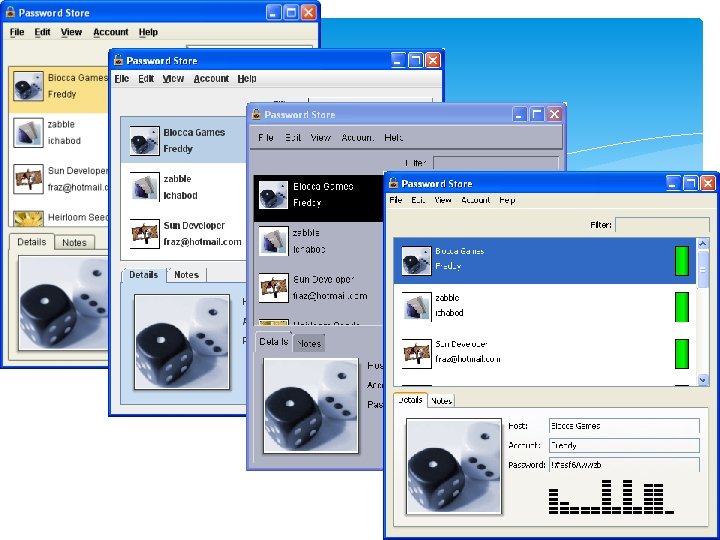Screen dimensions: 720x540
Task: Minimize the gray-themed Password Store window
Action: pyautogui.click(x=519, y=114)
